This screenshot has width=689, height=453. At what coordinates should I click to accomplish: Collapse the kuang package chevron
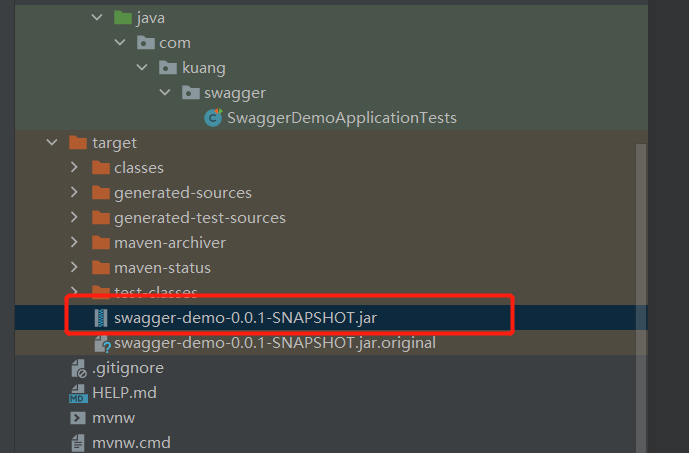tap(142, 67)
